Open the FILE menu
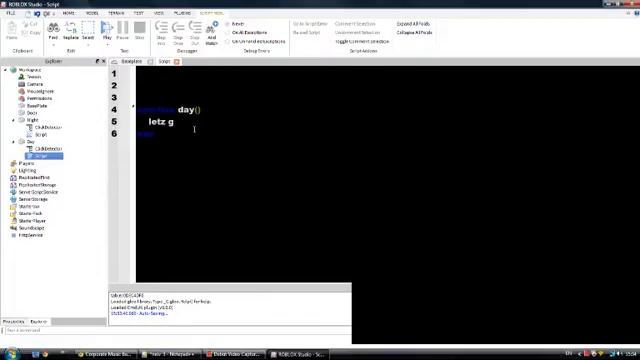 (x=11, y=13)
